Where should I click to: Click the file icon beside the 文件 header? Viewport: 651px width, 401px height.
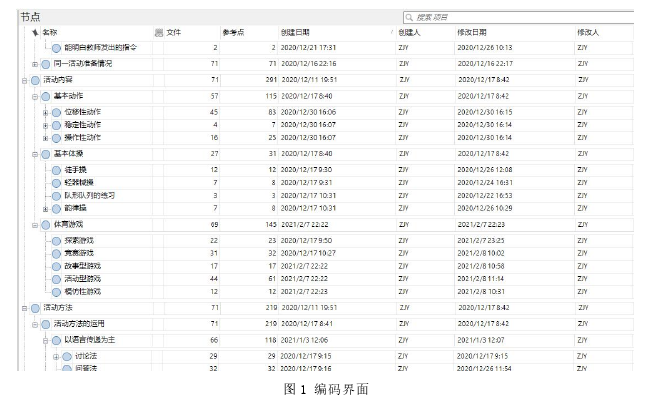(159, 32)
